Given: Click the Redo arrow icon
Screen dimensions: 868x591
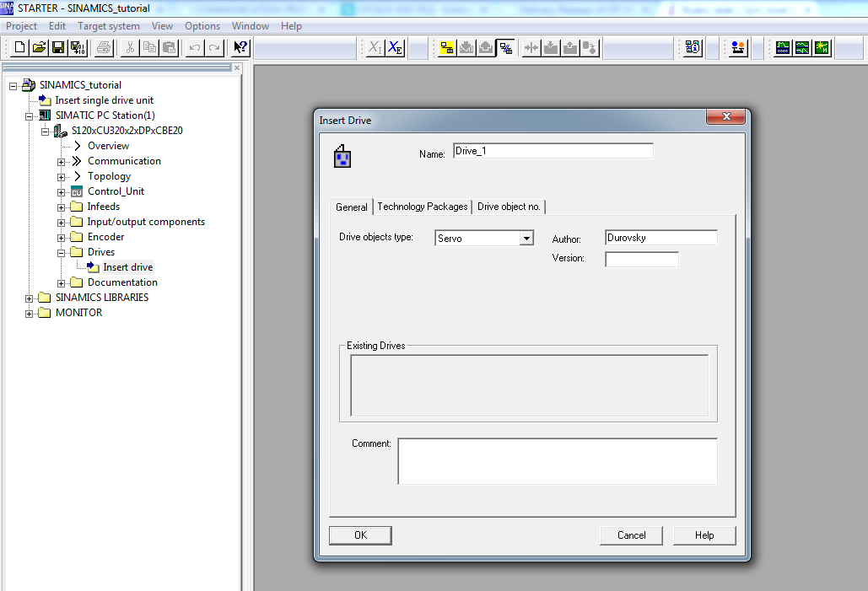Looking at the screenshot, I should coord(214,47).
